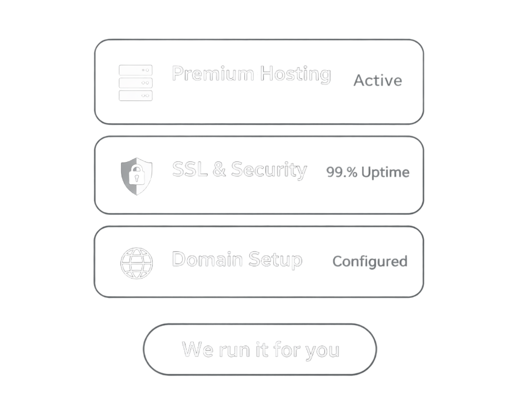Click the padlock inside the shield
532x420 pixels.
137,175
